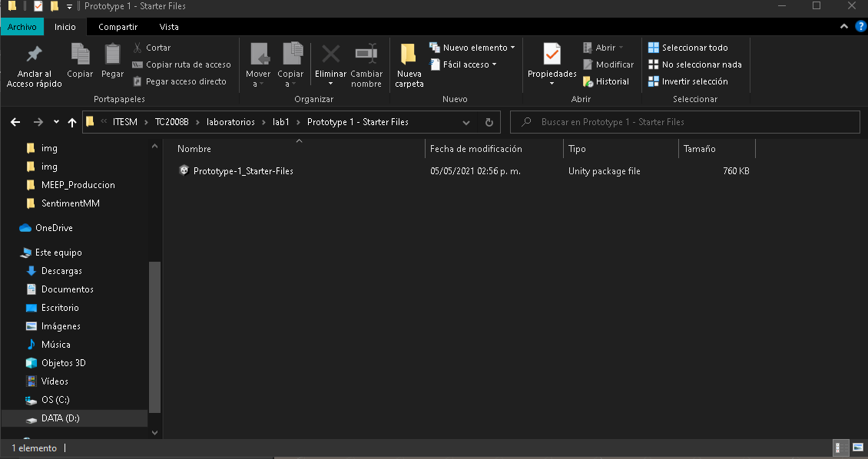Click the Cambiar nombre rename icon

(x=366, y=54)
